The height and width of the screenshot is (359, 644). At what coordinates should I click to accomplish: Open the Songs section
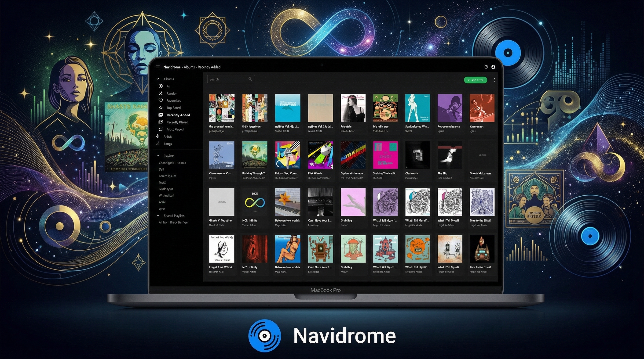[x=168, y=144]
